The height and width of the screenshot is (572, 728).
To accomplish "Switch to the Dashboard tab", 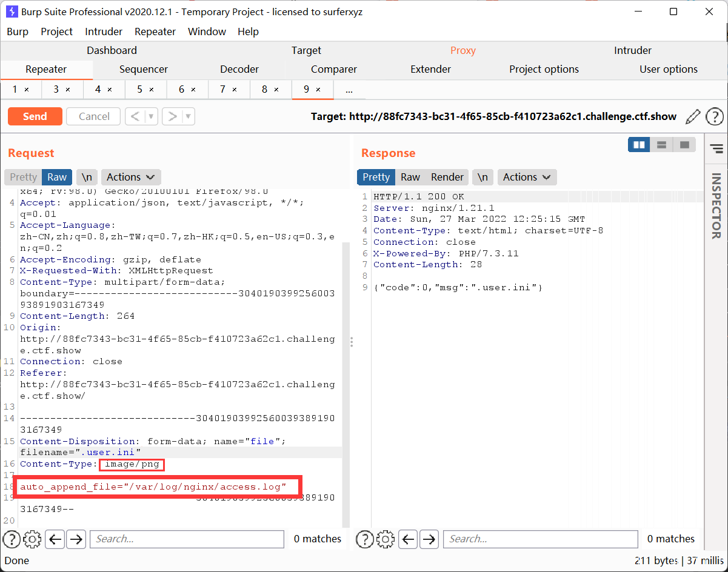I will coord(112,50).
